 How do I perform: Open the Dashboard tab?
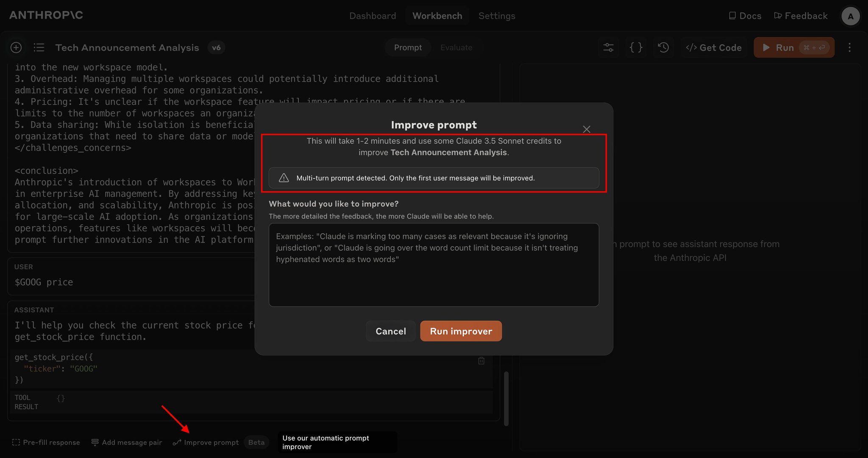[x=373, y=16]
